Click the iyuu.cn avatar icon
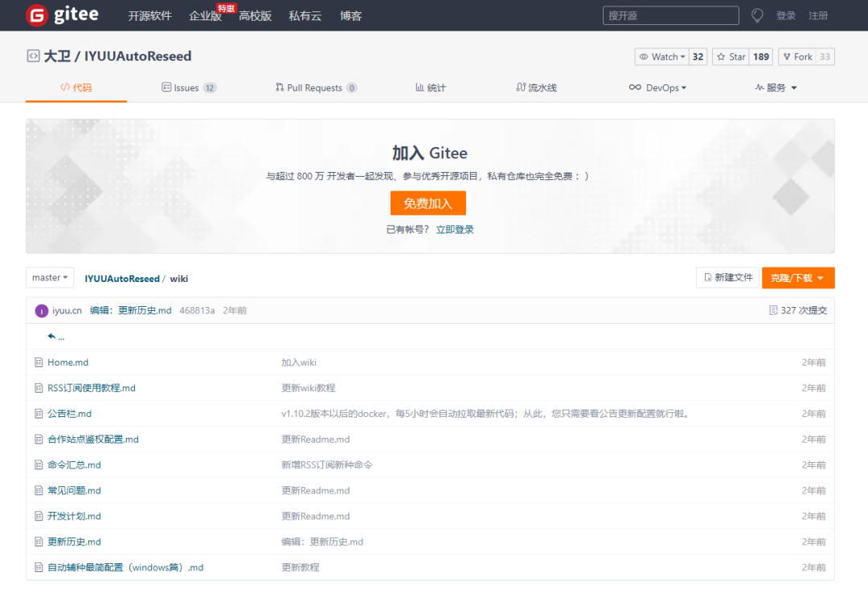The height and width of the screenshot is (597, 868). pyautogui.click(x=42, y=311)
